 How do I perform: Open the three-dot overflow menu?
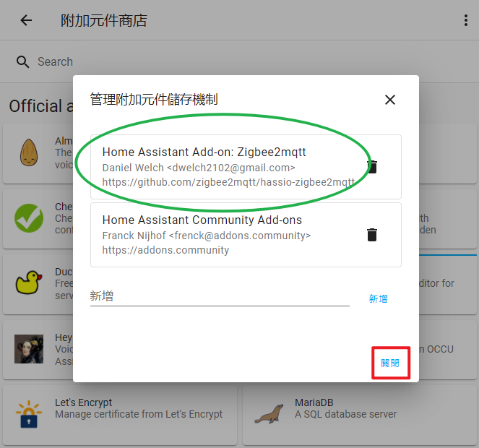[x=465, y=20]
